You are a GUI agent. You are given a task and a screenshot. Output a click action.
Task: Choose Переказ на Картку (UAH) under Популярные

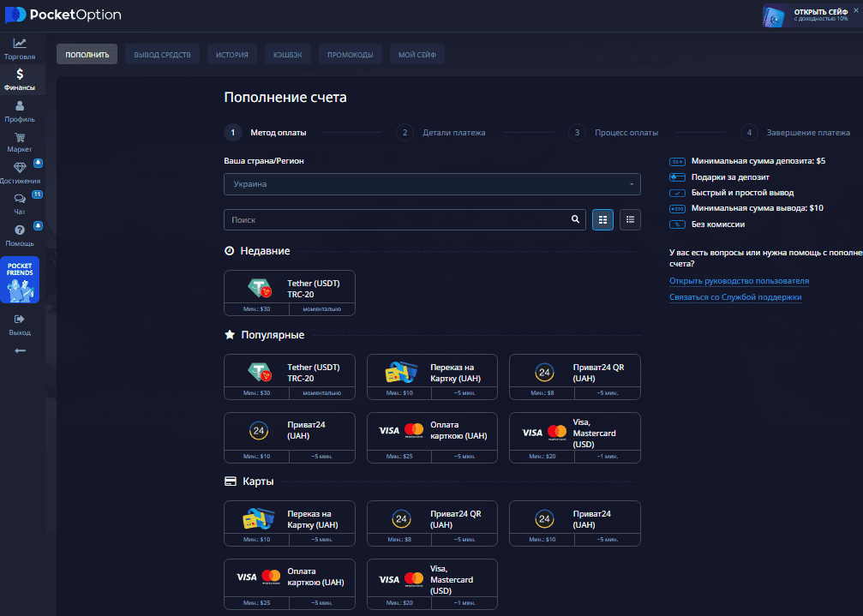[x=432, y=377]
